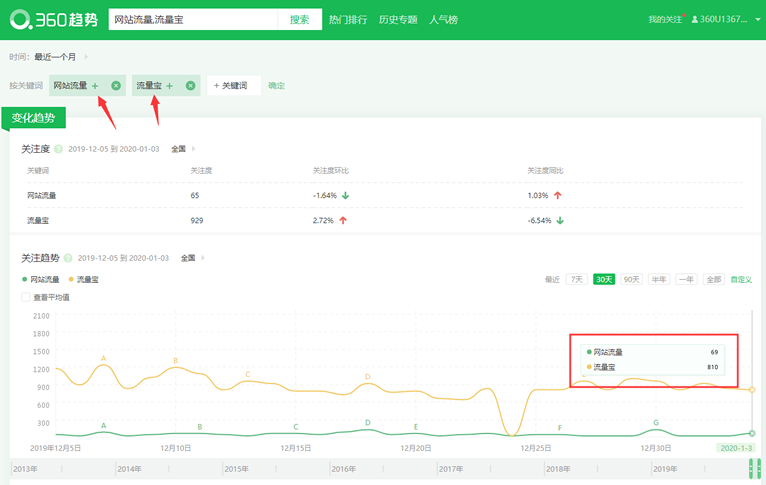Click the green down arrow beside -6.54%

click(x=560, y=220)
